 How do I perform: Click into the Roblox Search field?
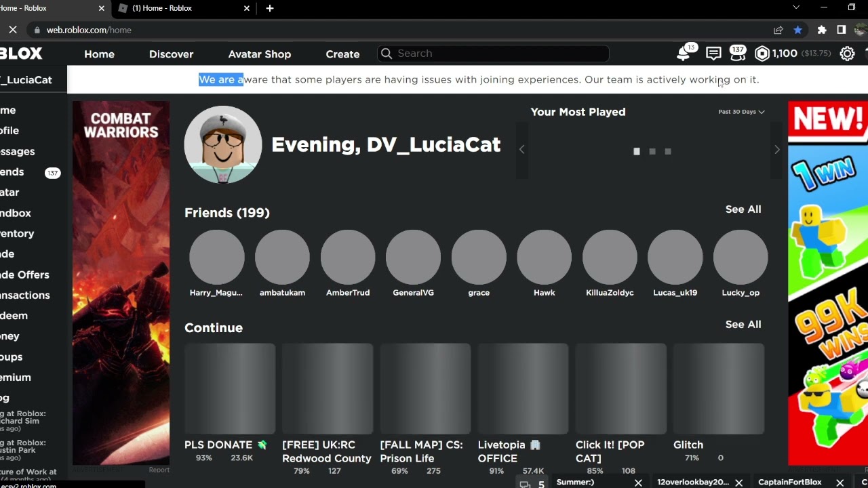[x=493, y=54]
